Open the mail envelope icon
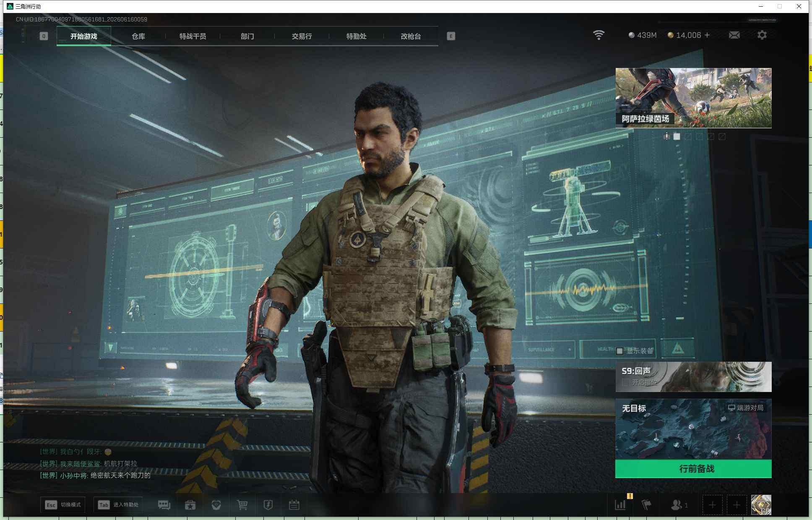The width and height of the screenshot is (812, 520). pos(734,35)
